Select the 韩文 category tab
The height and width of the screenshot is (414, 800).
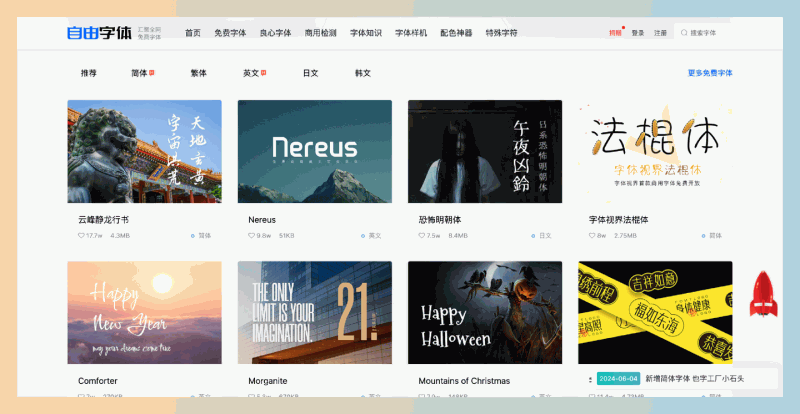pos(363,73)
